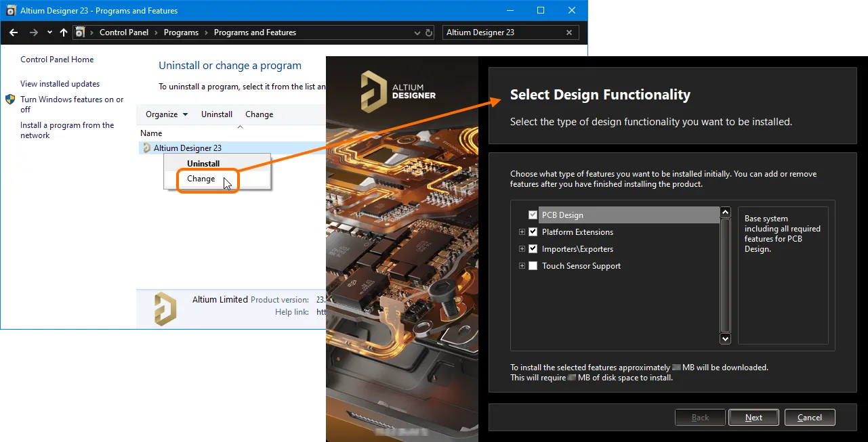The height and width of the screenshot is (442, 868).
Task: Open Install a program from the network
Action: pos(67,130)
